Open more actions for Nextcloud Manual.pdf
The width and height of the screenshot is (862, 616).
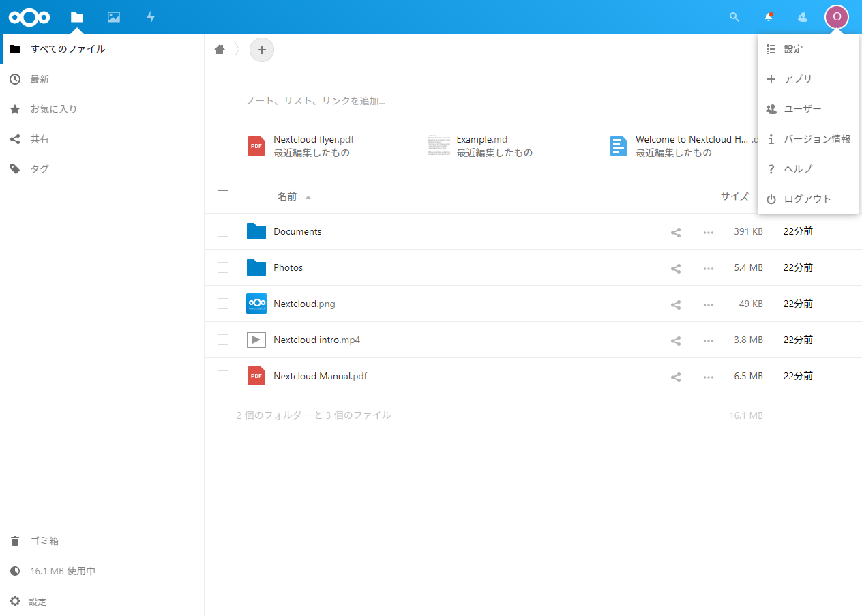[709, 377]
